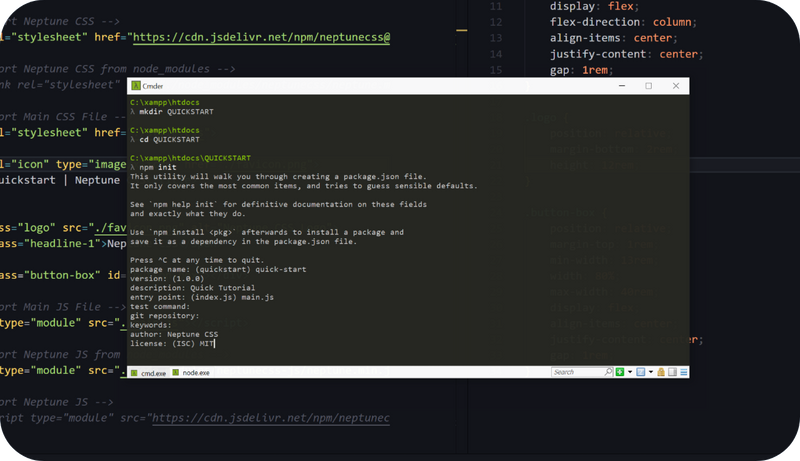This screenshot has width=800, height=461.
Task: Switch to the node.exe tab
Action: tap(194, 372)
